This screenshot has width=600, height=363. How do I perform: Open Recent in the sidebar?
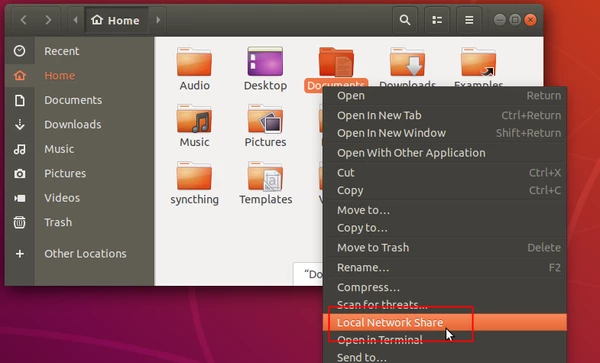pyautogui.click(x=62, y=51)
